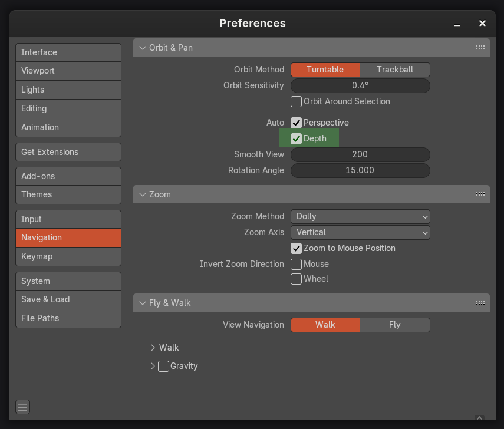Open the Interface preferences tab
Screen dimensions: 504x429
68,52
